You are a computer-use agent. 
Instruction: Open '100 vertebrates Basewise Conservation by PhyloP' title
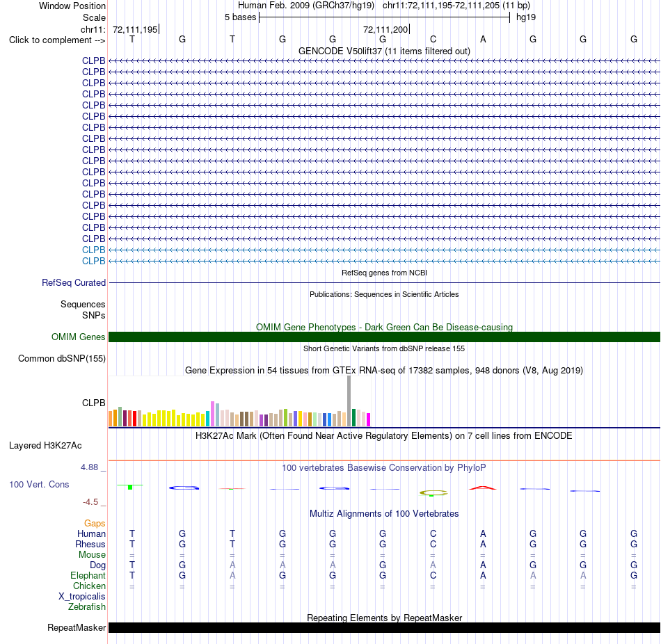pyautogui.click(x=384, y=467)
